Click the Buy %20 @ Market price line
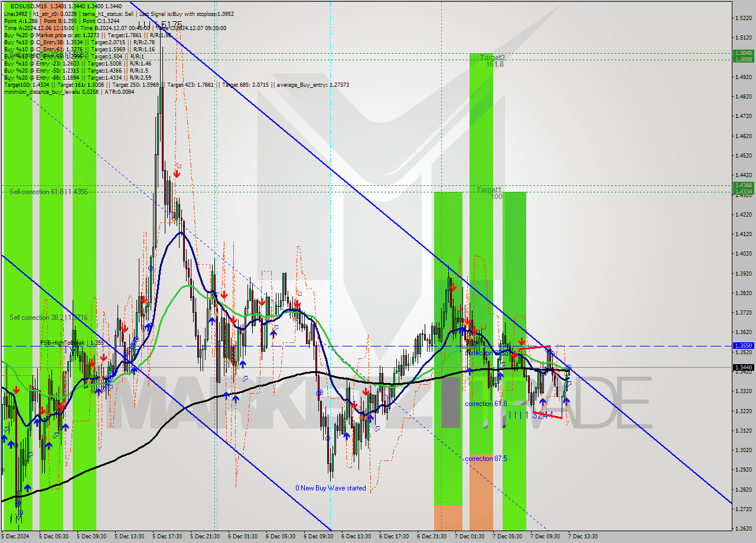This screenshot has width=756, height=543. tap(87, 35)
